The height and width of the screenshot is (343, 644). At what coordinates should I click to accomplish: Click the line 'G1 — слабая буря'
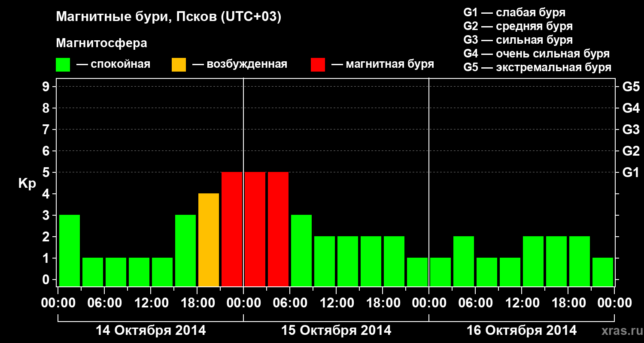coord(514,12)
